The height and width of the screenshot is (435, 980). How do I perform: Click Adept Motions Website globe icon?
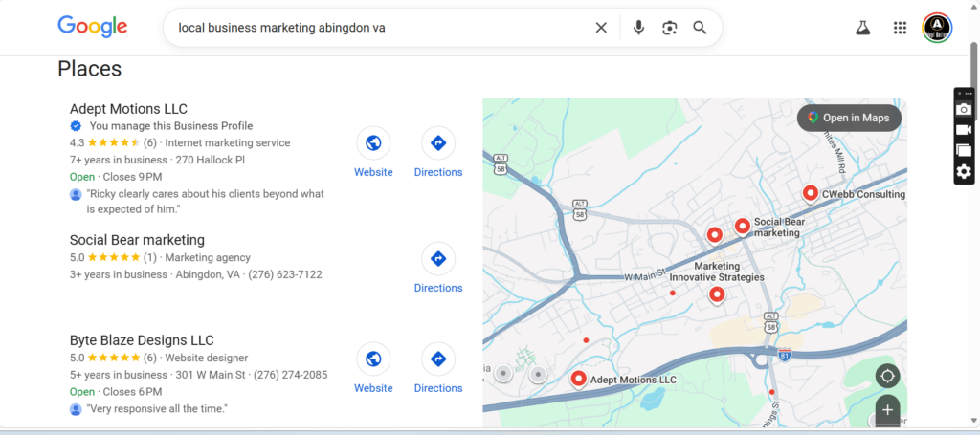tap(373, 142)
